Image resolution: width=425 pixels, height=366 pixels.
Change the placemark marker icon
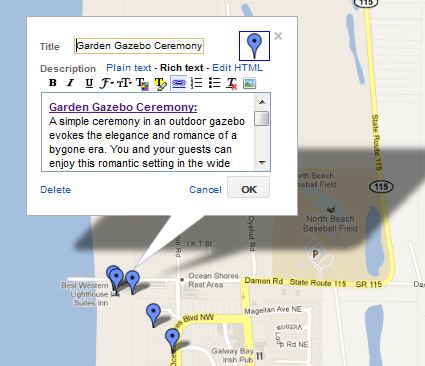[x=254, y=46]
